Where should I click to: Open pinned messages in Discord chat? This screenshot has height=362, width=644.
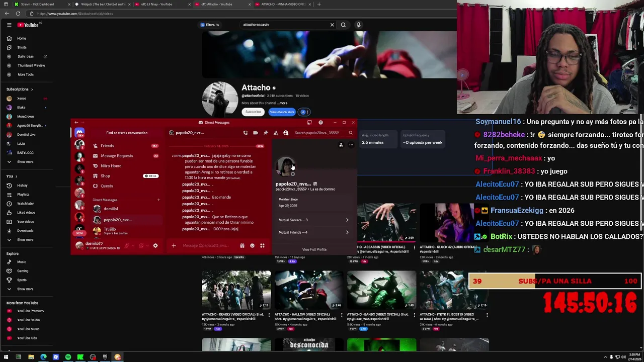click(266, 133)
